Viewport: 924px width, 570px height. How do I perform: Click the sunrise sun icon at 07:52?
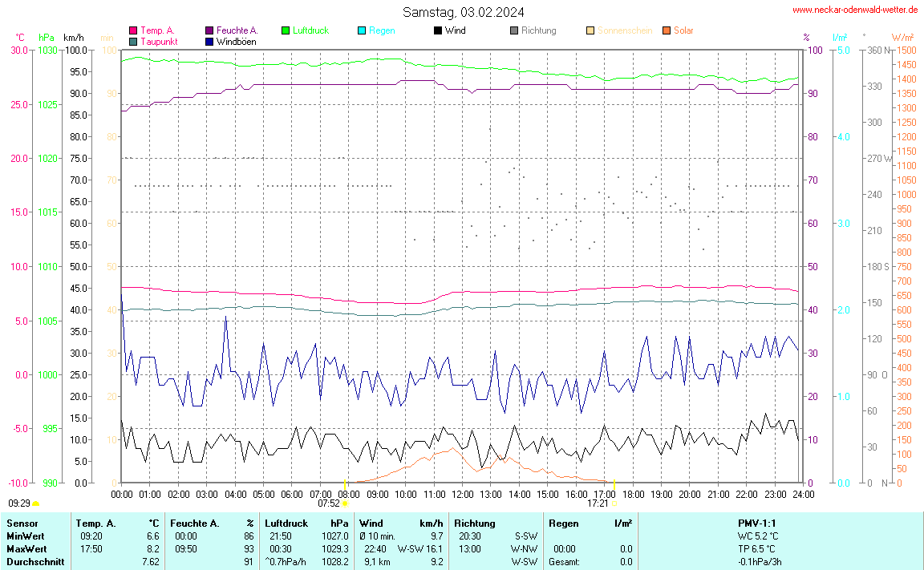[345, 503]
